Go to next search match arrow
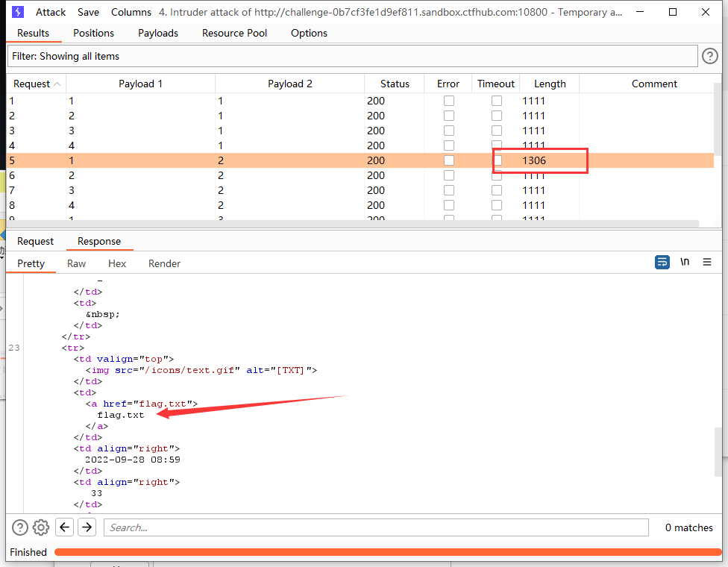This screenshot has width=728, height=567. 87,527
